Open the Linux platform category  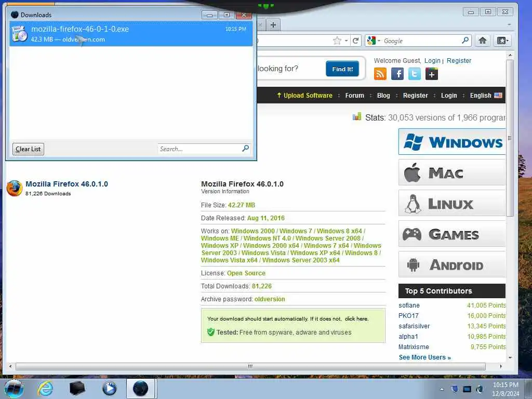click(x=452, y=203)
